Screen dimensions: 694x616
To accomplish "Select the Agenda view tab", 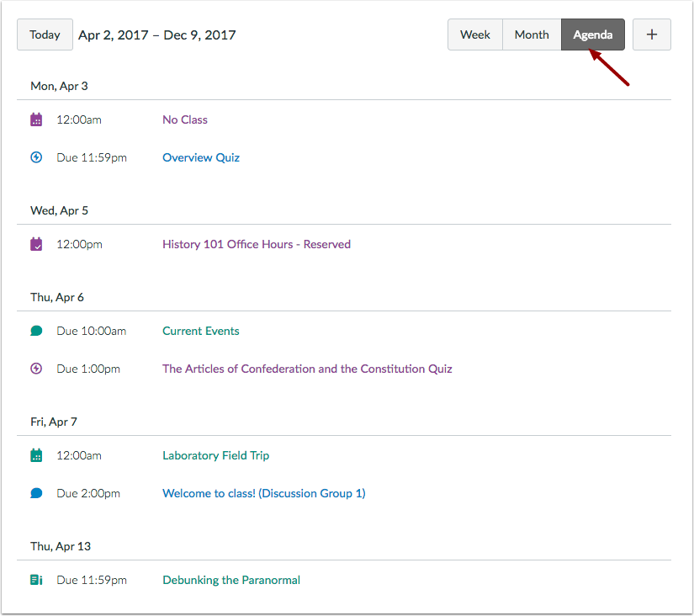I will [593, 35].
